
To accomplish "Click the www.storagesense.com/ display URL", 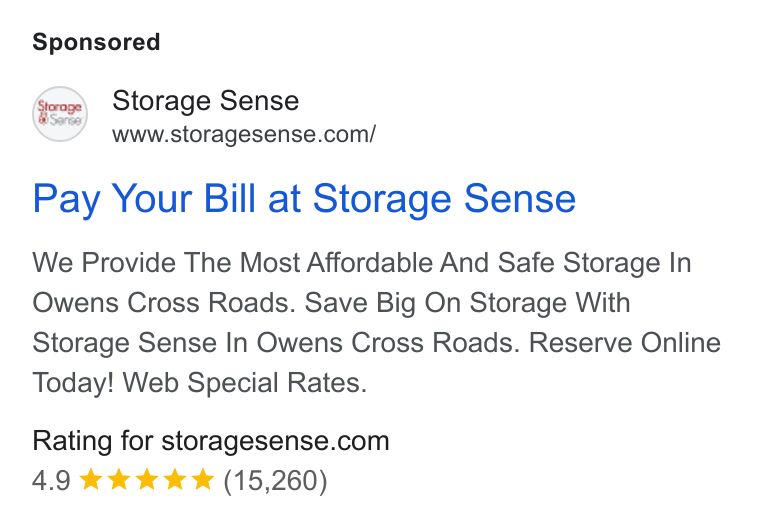I will (244, 135).
